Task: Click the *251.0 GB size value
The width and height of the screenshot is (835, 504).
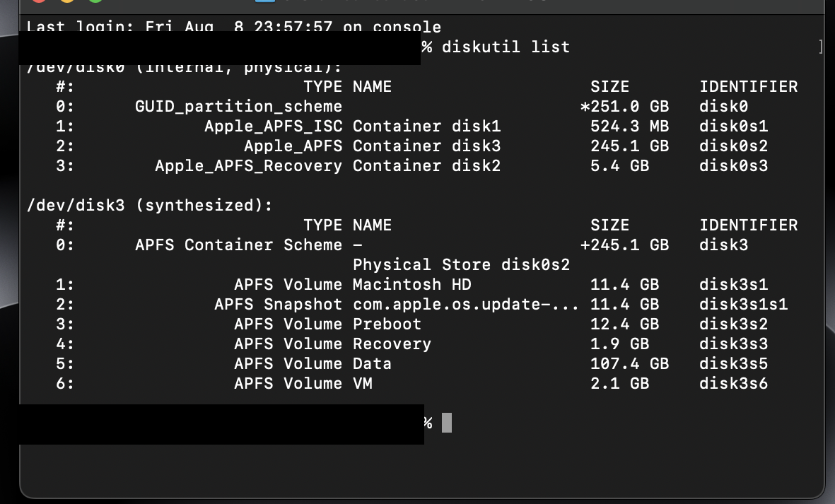Action: (624, 107)
